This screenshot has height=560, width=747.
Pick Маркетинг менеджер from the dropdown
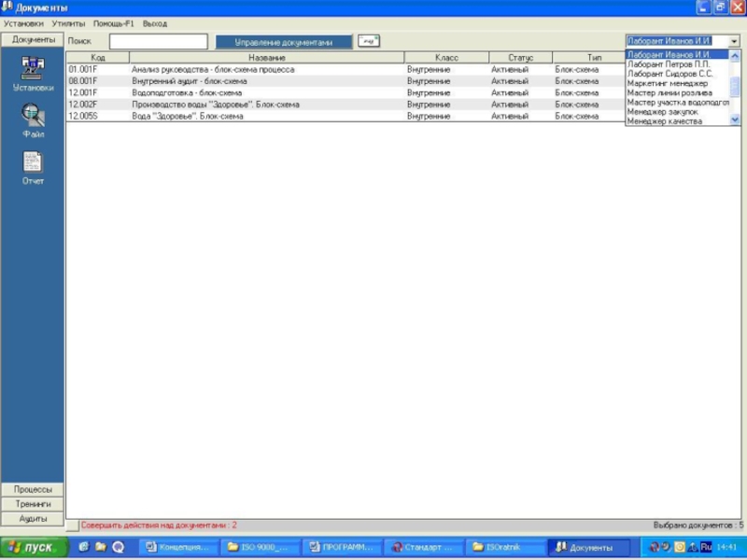668,83
